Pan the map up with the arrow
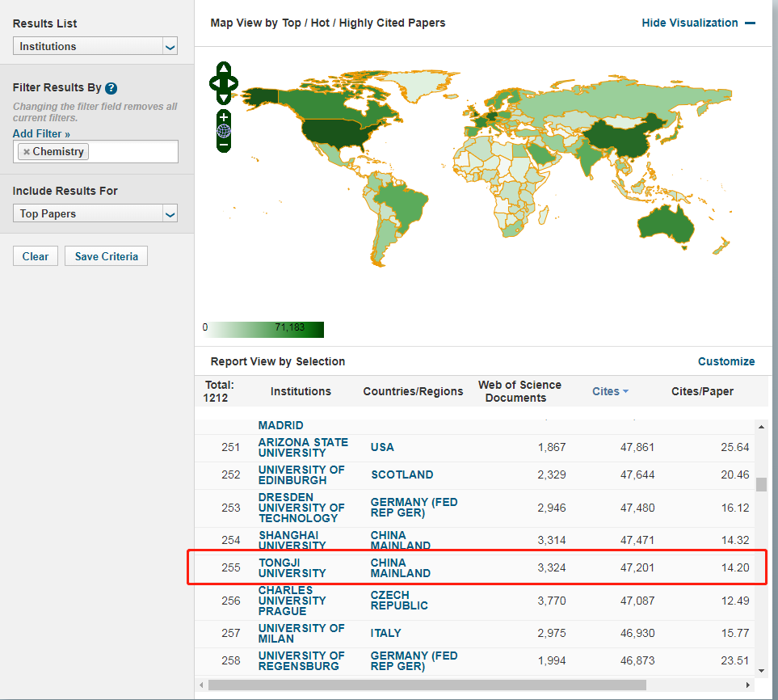The width and height of the screenshot is (778, 700). 224,69
